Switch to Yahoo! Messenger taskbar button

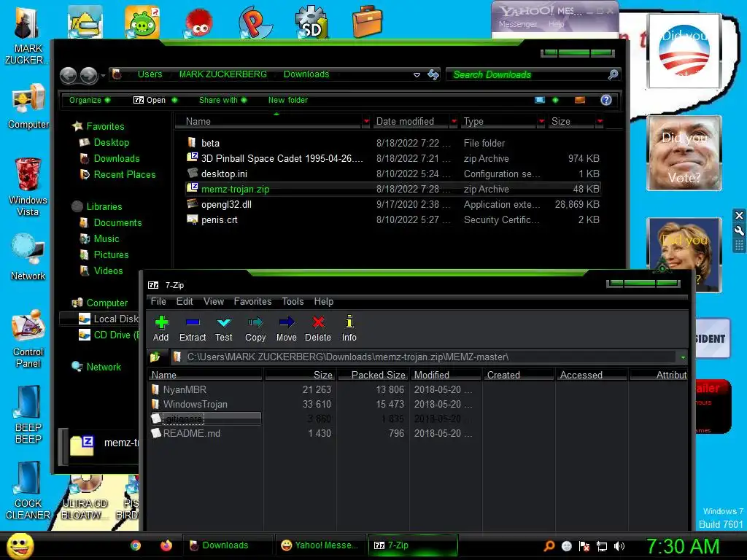(320, 545)
